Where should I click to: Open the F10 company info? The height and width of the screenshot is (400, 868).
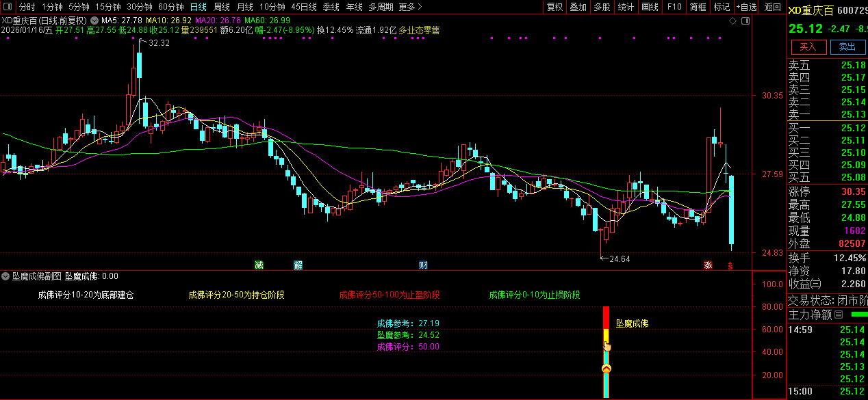(x=674, y=7)
